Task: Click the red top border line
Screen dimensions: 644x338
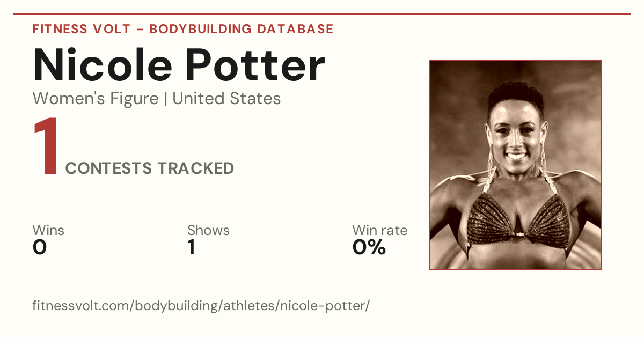Action: (x=322, y=14)
